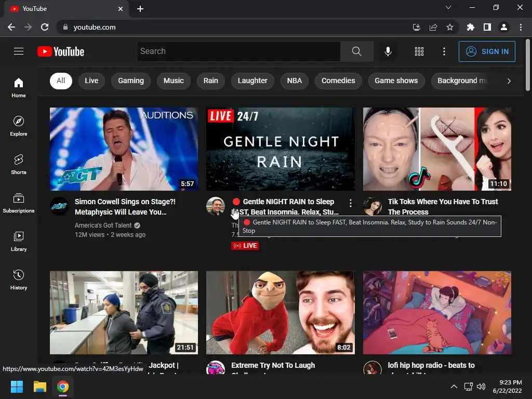The height and width of the screenshot is (399, 532).
Task: Play the airport officer thumbnail
Action: tap(124, 312)
